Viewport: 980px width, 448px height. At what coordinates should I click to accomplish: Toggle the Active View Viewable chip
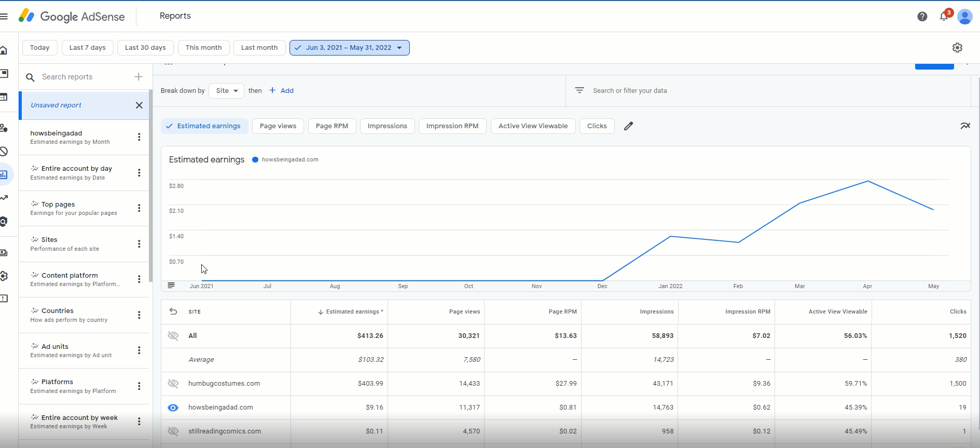[533, 126]
